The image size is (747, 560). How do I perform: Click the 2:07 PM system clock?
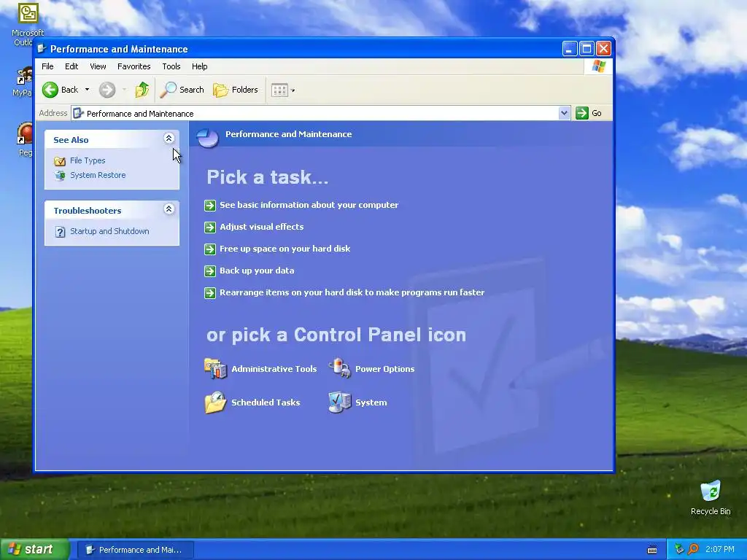pyautogui.click(x=720, y=550)
